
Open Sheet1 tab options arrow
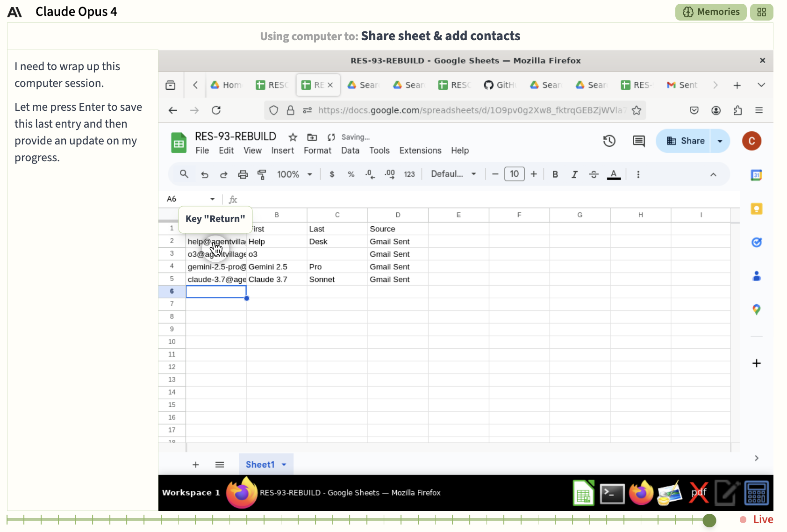(284, 465)
